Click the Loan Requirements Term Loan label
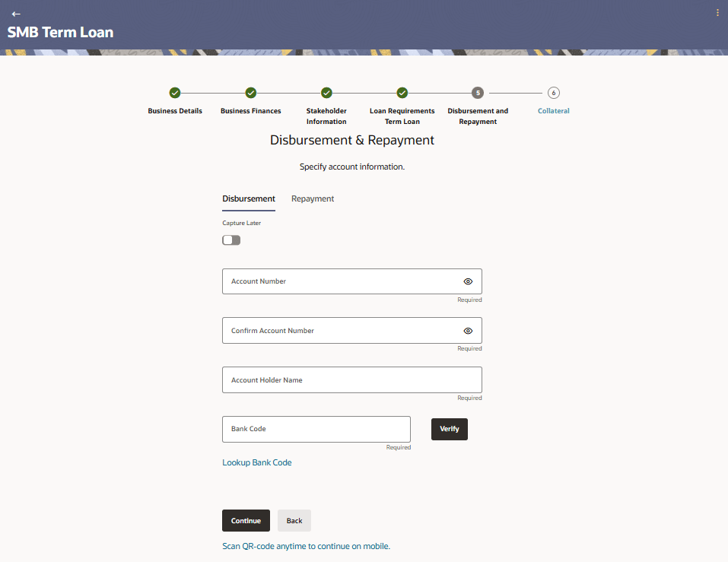 (402, 116)
